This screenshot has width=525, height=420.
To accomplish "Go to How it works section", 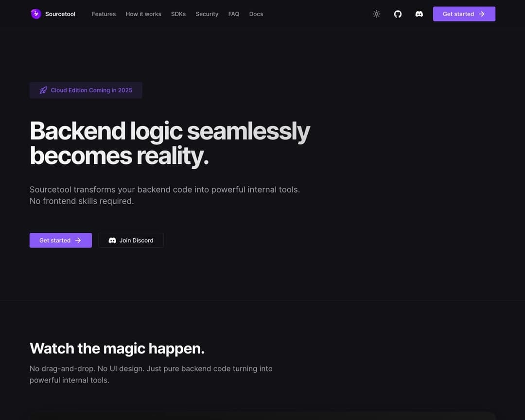I will (x=143, y=14).
